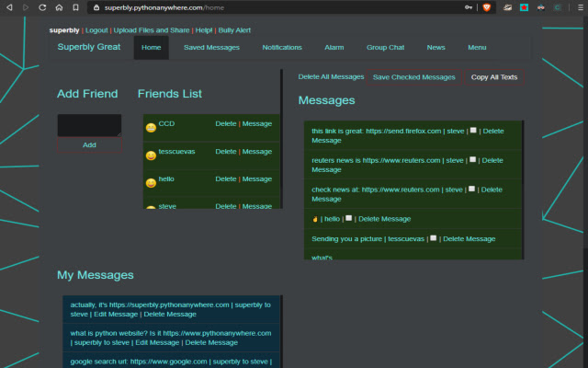Go back with browser back arrow
588x368 pixels.
(9, 7)
